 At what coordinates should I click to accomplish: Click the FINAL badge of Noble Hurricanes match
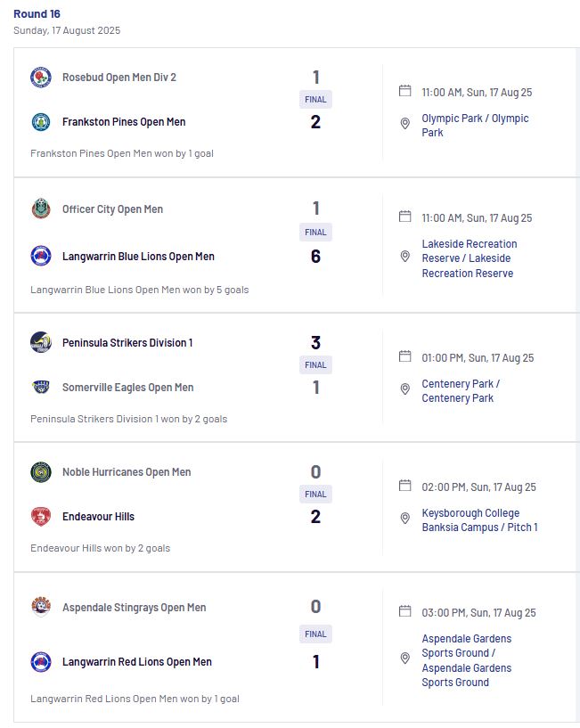click(x=315, y=494)
